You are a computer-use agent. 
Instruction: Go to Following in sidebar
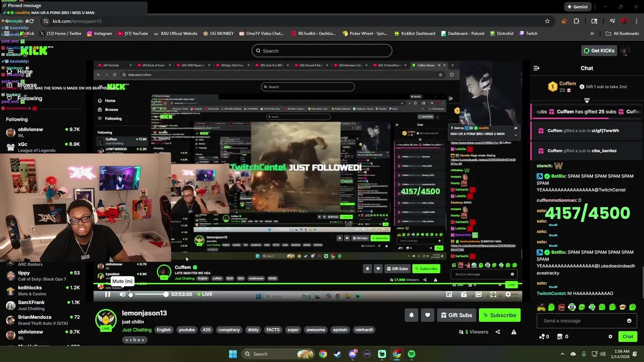(25, 99)
